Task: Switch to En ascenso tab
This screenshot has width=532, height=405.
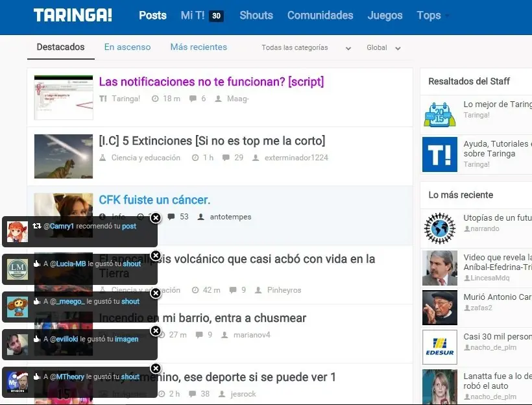Action: [x=127, y=47]
